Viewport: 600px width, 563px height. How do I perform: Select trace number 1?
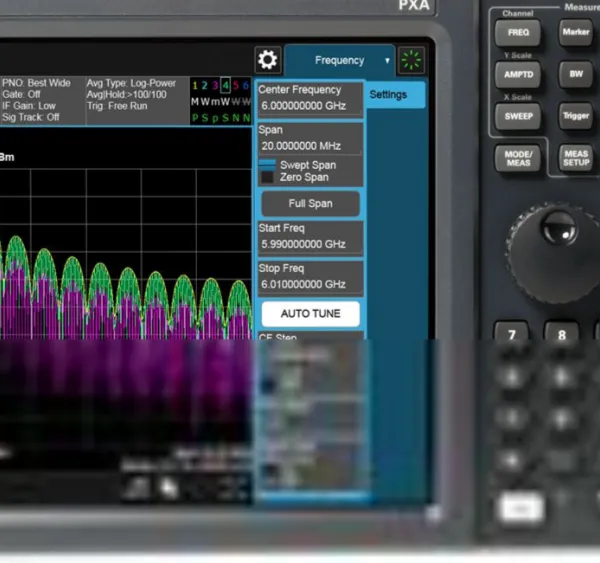click(x=195, y=85)
